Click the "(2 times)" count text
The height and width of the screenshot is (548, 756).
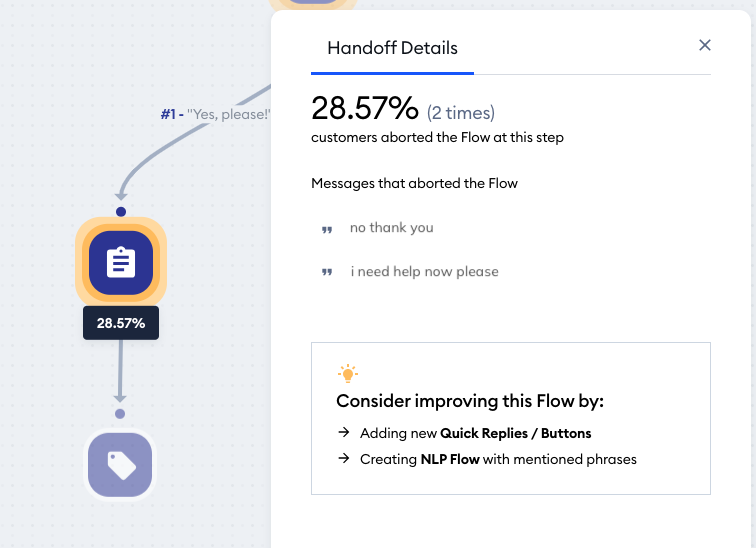(x=460, y=113)
